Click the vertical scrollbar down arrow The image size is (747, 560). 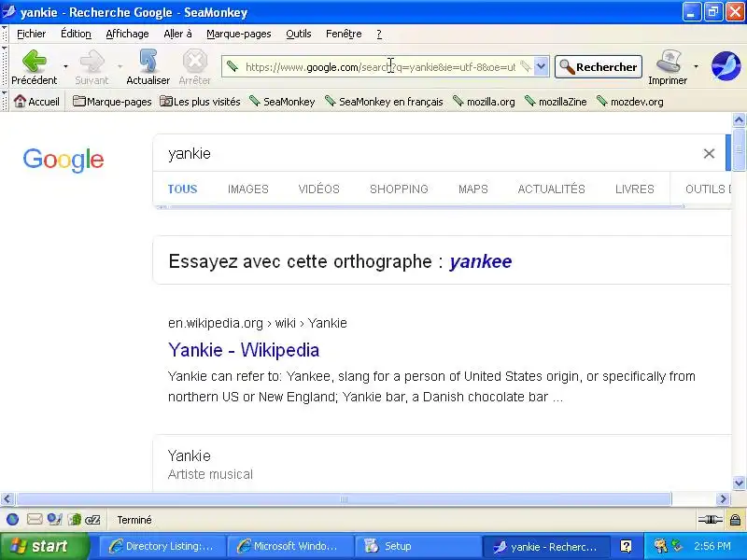(x=739, y=483)
